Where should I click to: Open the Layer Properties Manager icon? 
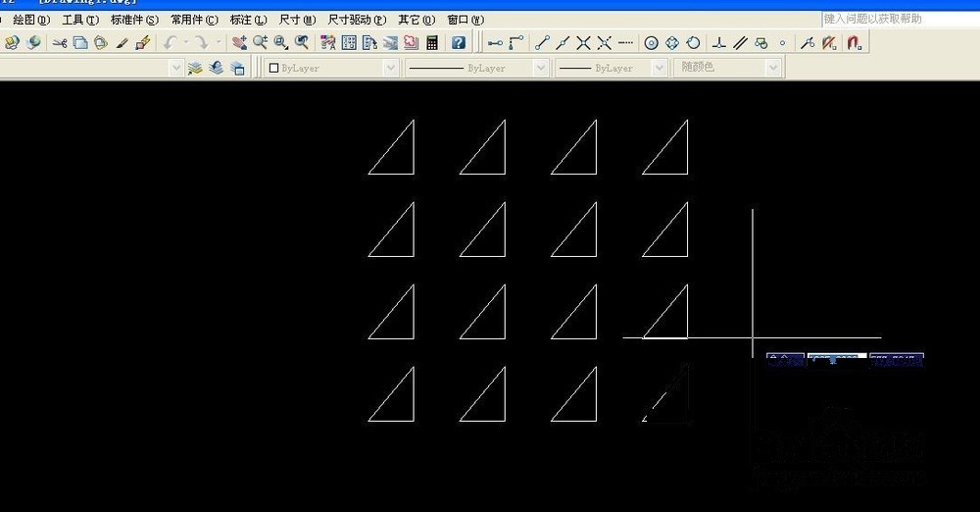(x=195, y=68)
